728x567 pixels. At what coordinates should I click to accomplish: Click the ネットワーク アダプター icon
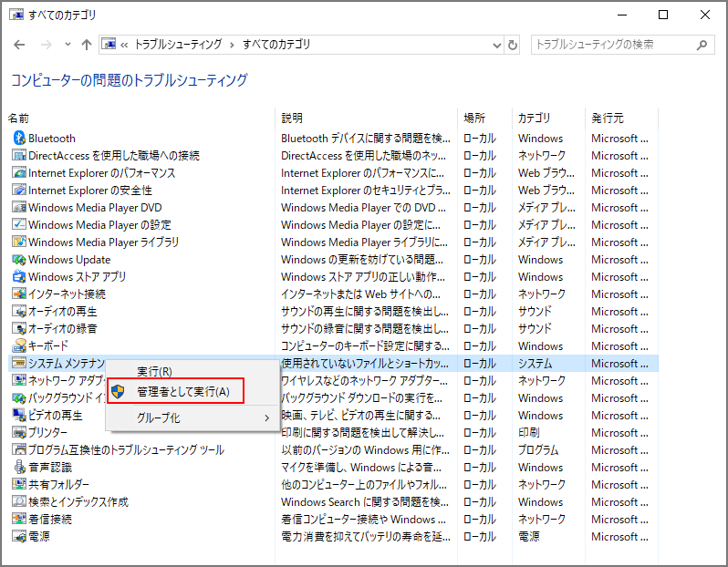click(x=19, y=380)
